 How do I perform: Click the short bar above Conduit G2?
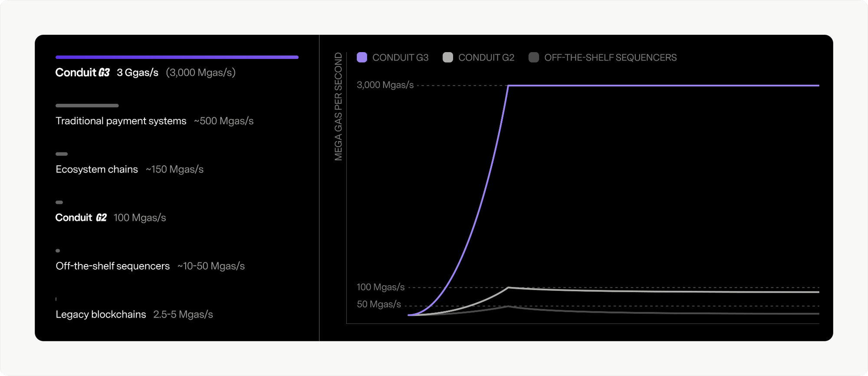click(59, 202)
